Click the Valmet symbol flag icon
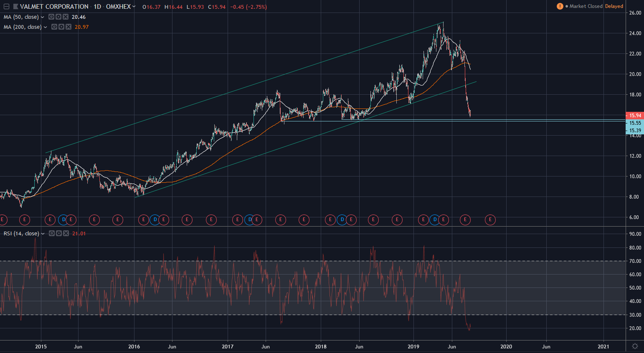 [16, 7]
